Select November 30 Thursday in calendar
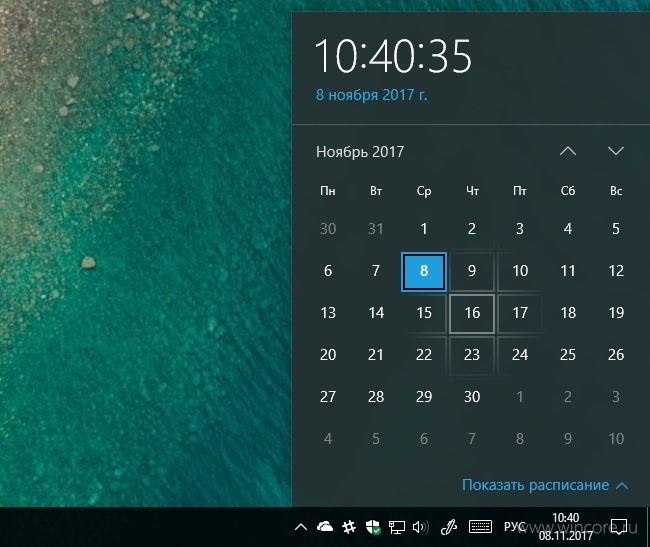The image size is (650, 547). click(x=472, y=397)
